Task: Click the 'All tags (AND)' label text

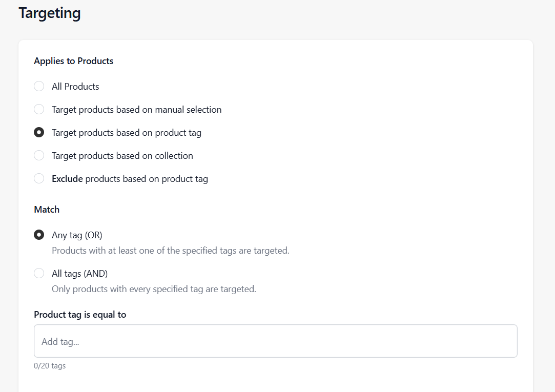Action: tap(79, 274)
